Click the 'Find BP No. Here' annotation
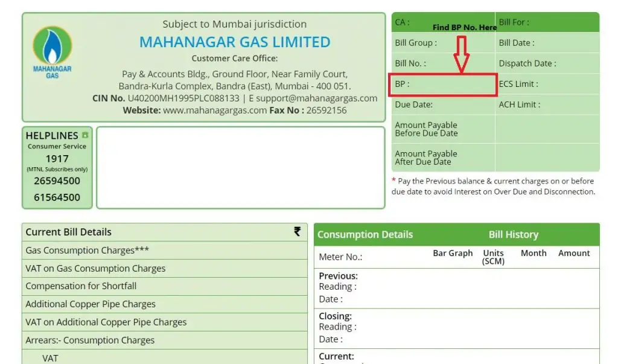This screenshot has width=618, height=364. 464,28
